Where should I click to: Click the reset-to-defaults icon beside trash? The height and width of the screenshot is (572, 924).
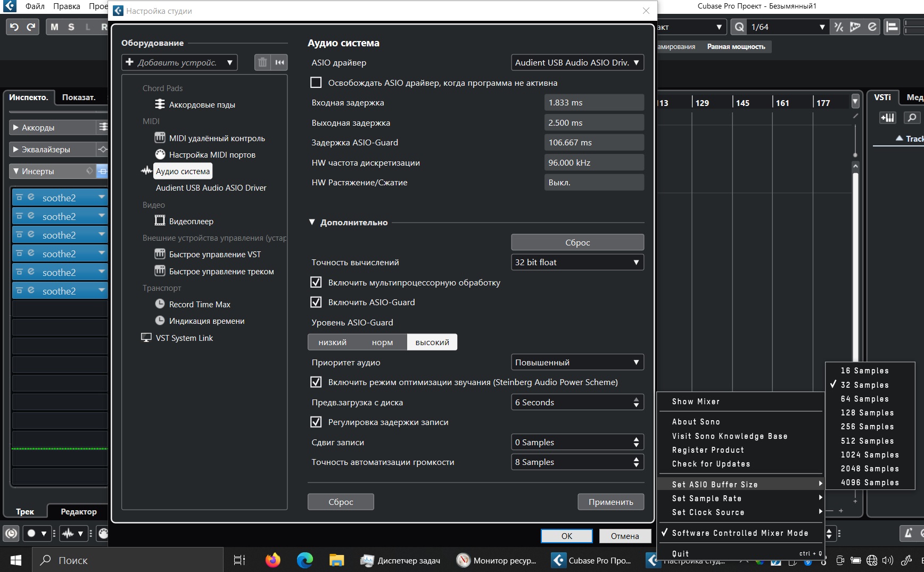280,62
